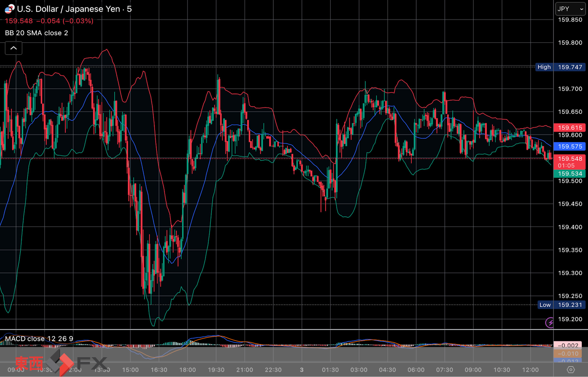Click the blue 159.575 SMA basis label
588x377 pixels.
click(569, 146)
